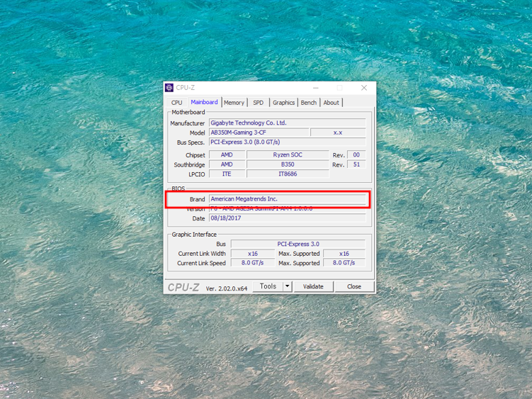Screen dimensions: 532x399
Task: Click the Model value AB350M-Gaming 3-CF
Action: [x=259, y=133]
